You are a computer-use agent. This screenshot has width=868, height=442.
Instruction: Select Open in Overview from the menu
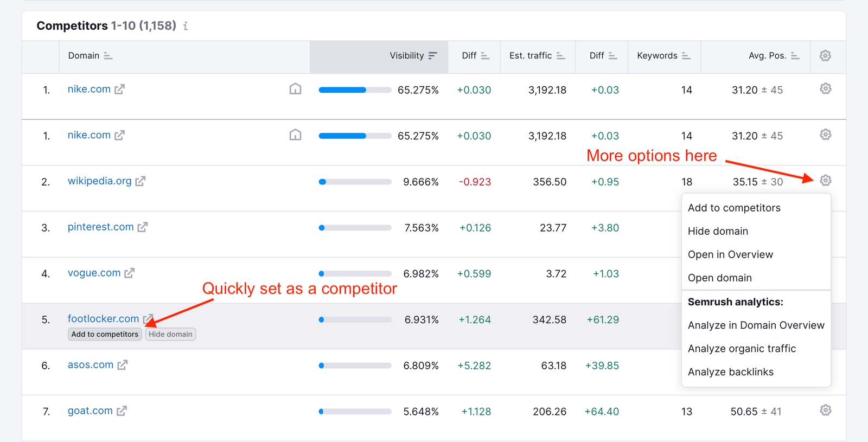click(730, 254)
